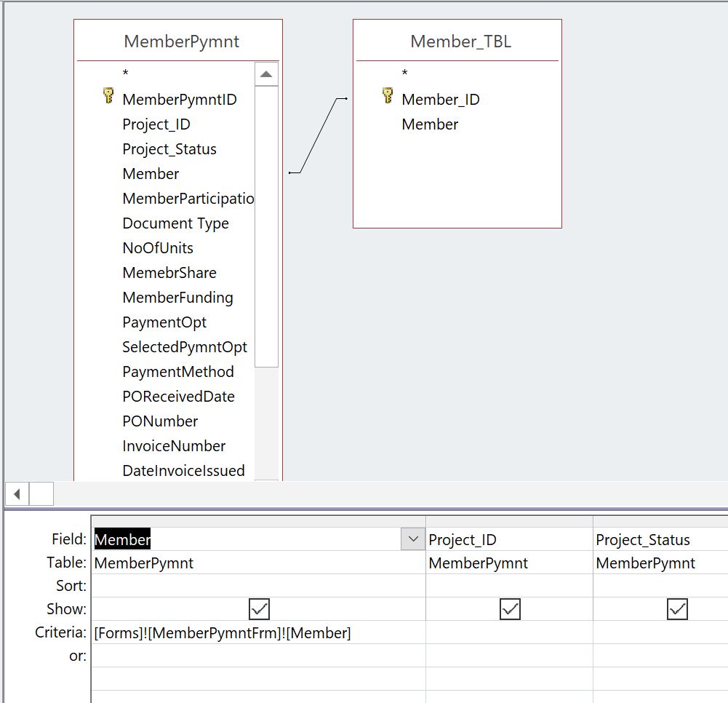Uncheck Show box for Member column
The height and width of the screenshot is (703, 728).
[259, 609]
